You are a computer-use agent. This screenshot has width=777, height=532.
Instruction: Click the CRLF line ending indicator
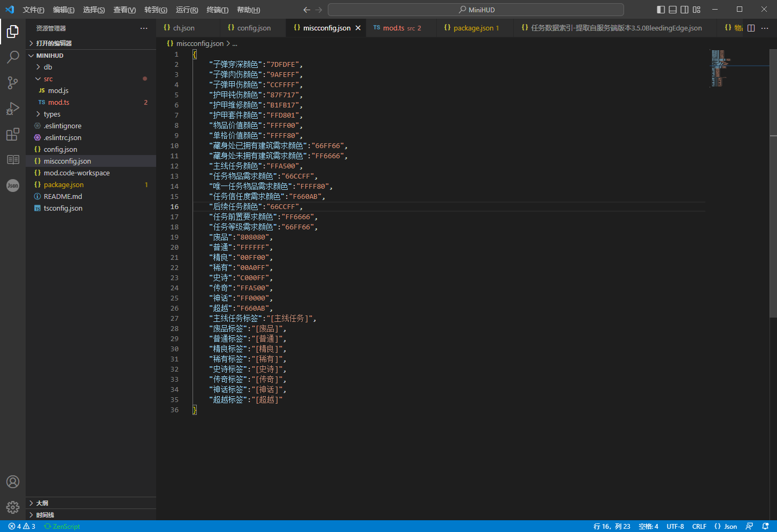699,526
